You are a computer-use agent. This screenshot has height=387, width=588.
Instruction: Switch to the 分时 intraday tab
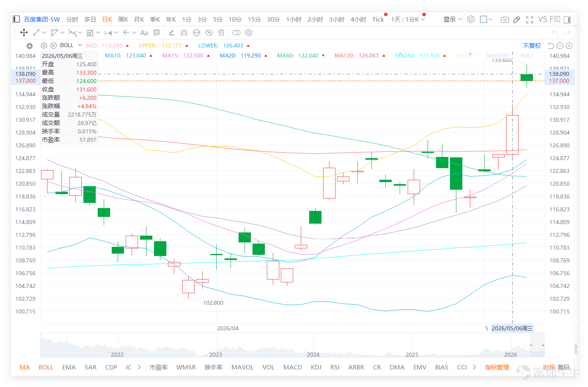(72, 19)
